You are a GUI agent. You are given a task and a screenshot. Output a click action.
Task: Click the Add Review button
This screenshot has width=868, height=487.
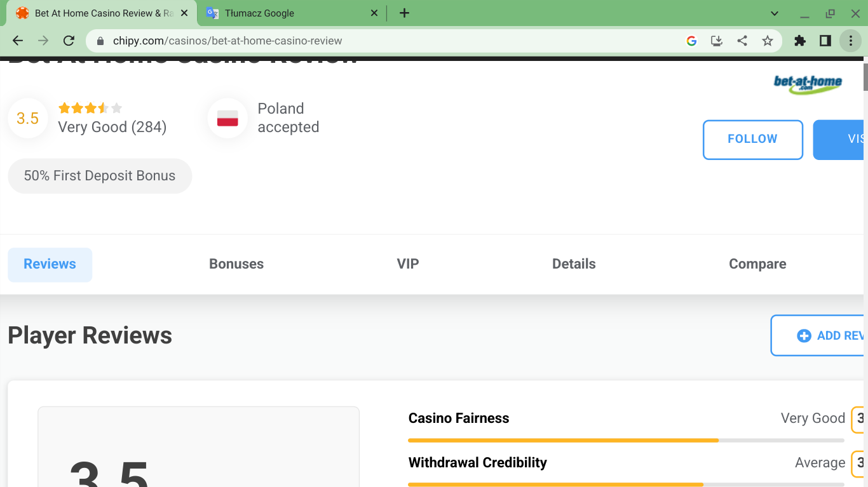(826, 336)
